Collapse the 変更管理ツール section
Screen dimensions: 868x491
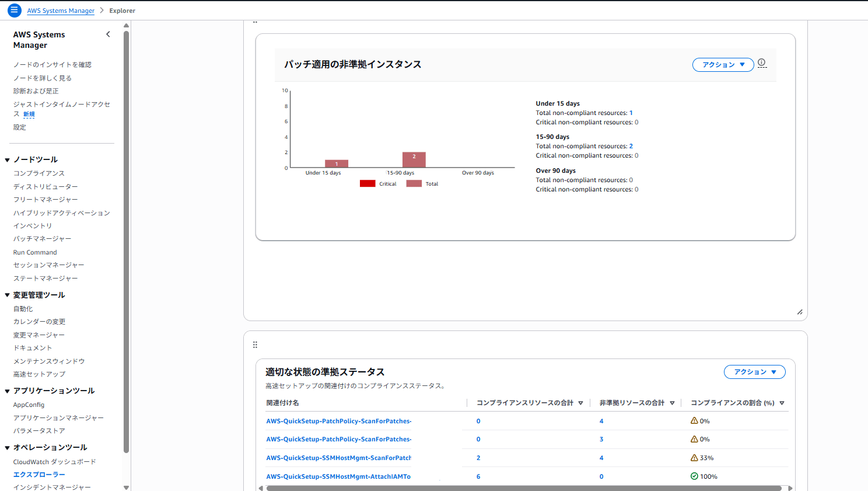7,295
